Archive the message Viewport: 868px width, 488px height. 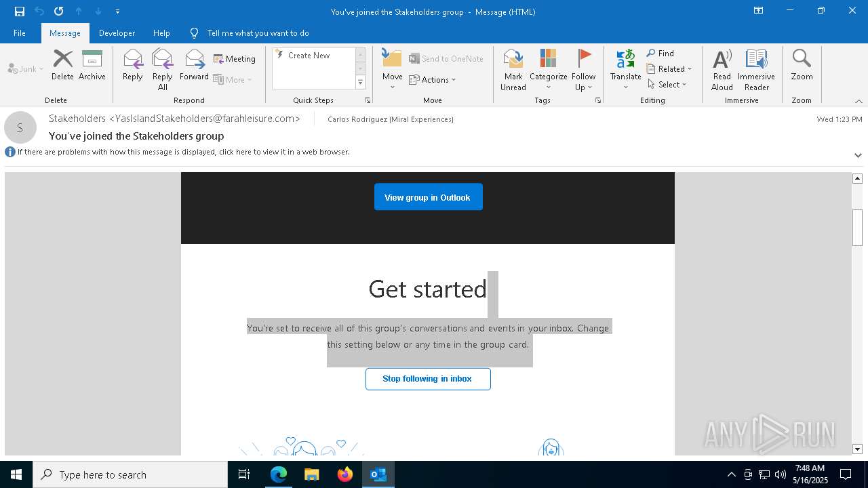pyautogui.click(x=92, y=65)
